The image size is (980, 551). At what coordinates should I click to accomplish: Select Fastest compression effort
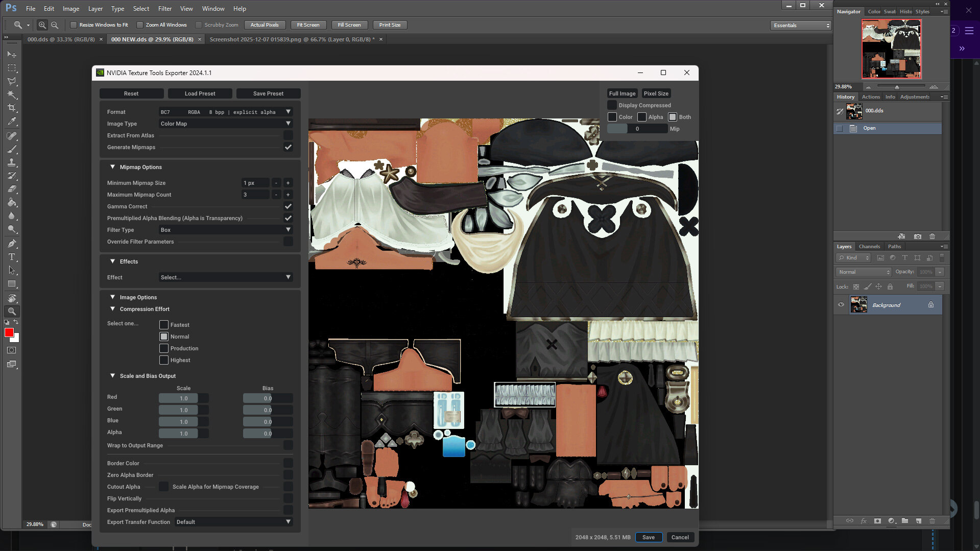tap(164, 325)
